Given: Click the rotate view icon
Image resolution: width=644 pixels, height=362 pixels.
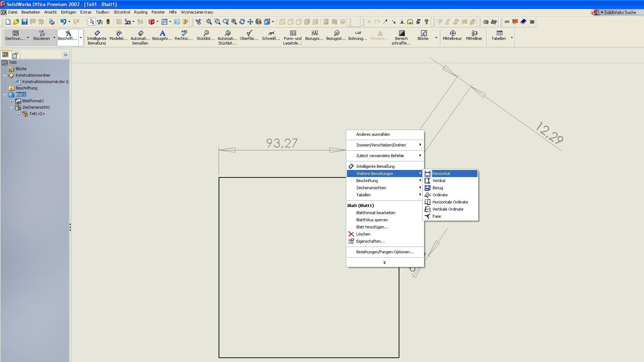Looking at the screenshot, I should pos(242,22).
